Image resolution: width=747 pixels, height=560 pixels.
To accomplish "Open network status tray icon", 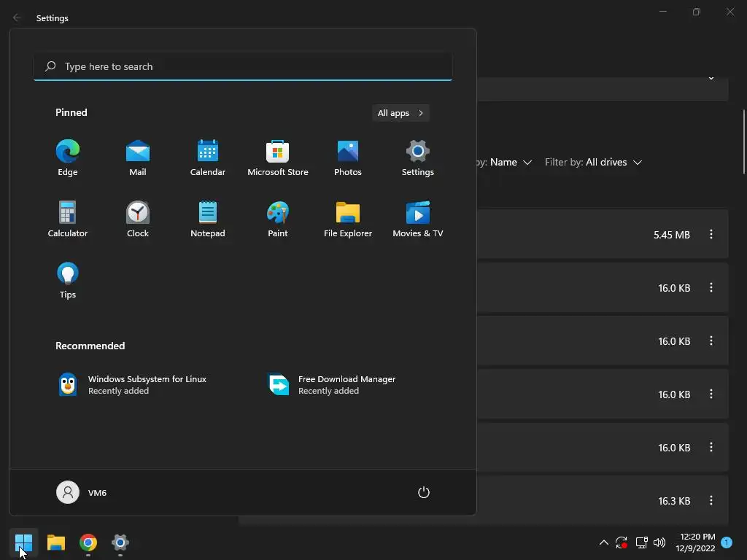I will point(641,542).
